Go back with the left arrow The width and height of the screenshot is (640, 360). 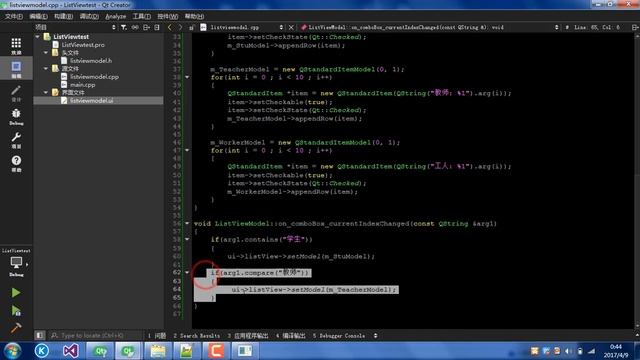point(170,27)
